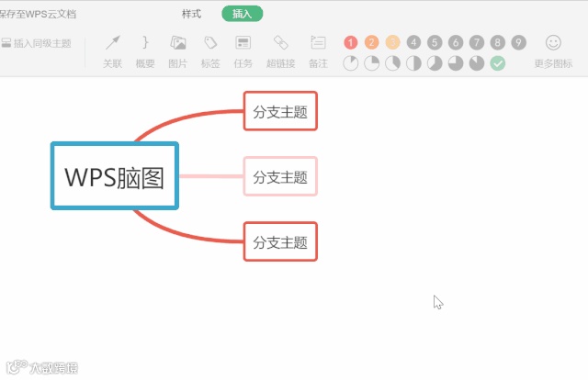Select the WPS脑图 central node
This screenshot has height=380, width=588.
click(x=115, y=175)
